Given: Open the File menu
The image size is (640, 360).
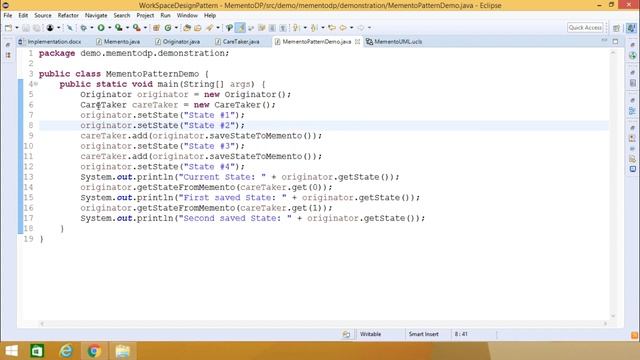Looking at the screenshot, I should point(8,16).
